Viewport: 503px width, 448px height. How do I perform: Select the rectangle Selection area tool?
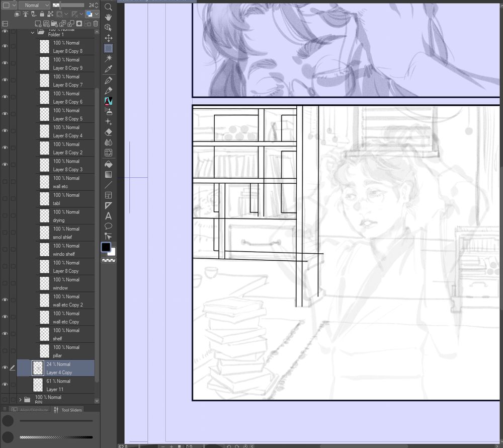109,48
